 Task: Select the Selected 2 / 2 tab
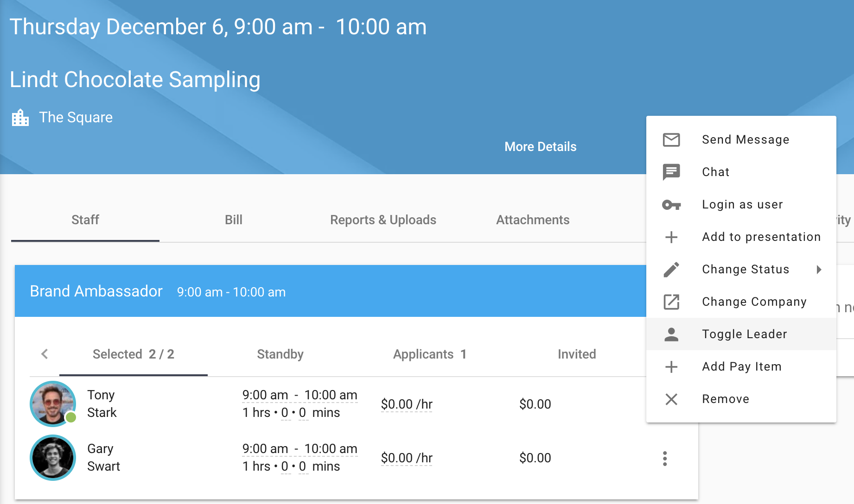(134, 354)
